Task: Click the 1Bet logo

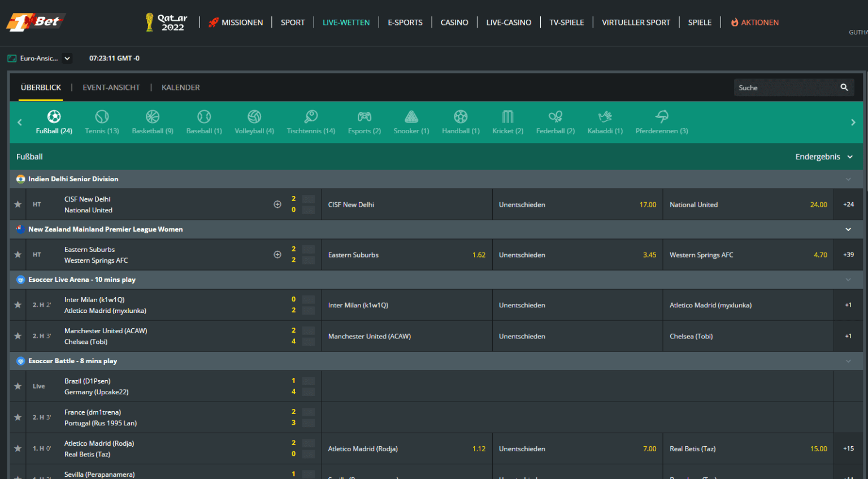Action: 35,22
